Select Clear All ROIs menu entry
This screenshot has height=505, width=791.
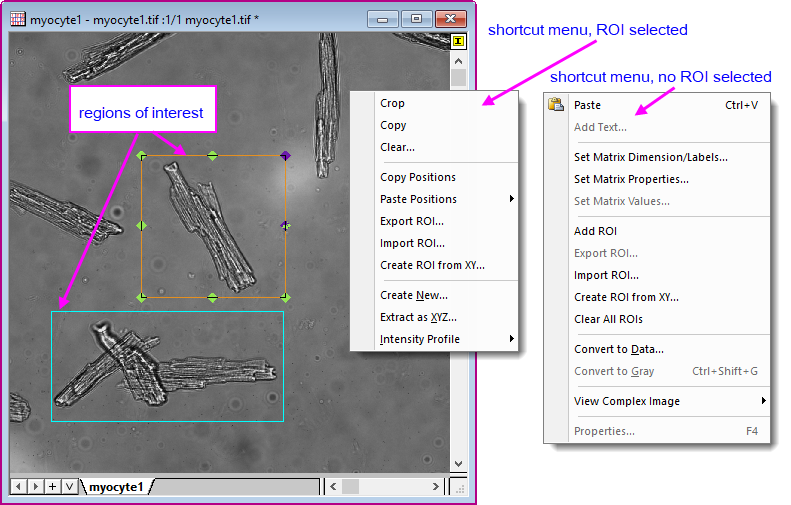608,319
